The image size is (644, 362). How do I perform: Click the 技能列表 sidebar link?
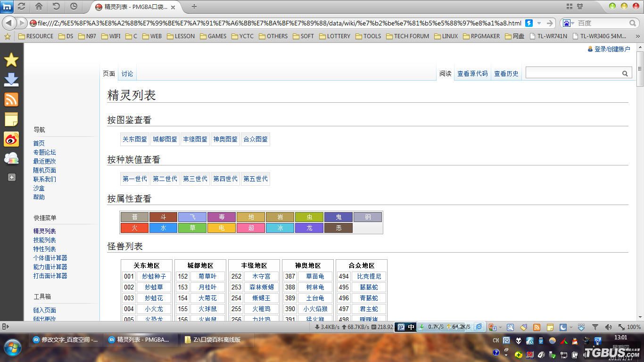(44, 240)
